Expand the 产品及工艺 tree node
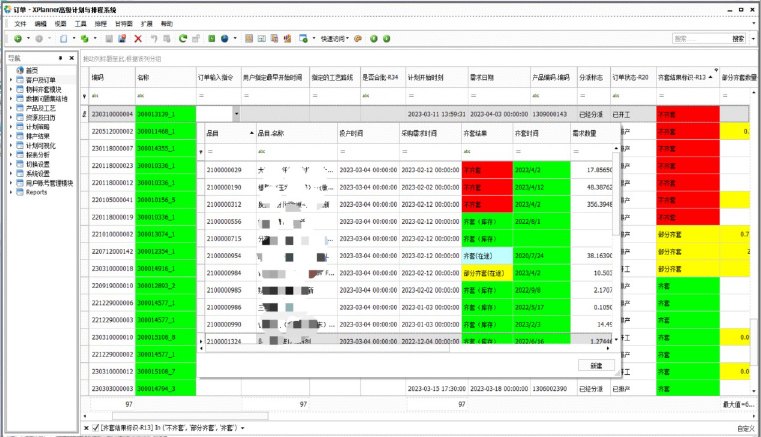This screenshot has height=437, width=761. coord(11,108)
